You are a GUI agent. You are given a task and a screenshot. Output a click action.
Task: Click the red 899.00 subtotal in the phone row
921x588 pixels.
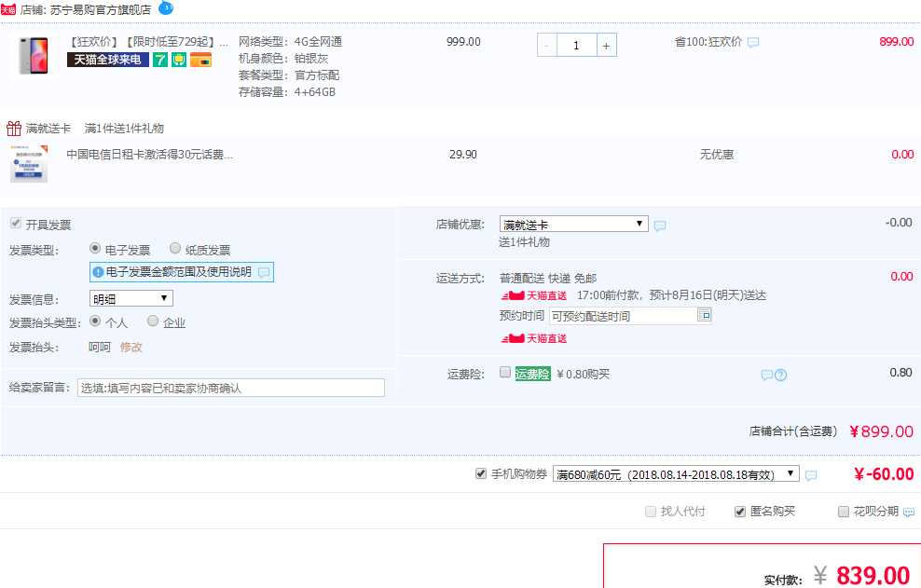pyautogui.click(x=897, y=42)
